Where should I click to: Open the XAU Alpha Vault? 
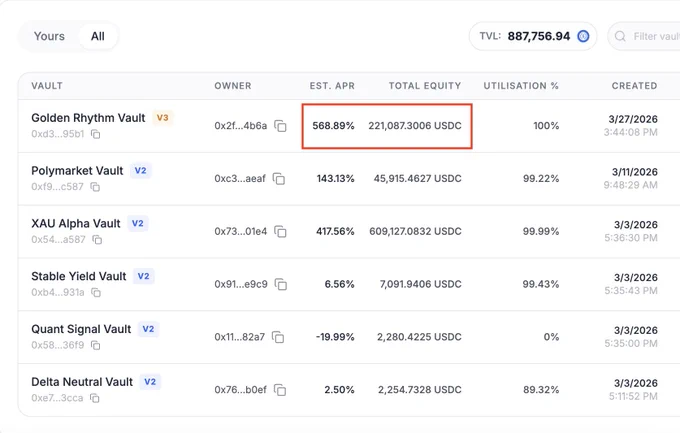pos(76,224)
